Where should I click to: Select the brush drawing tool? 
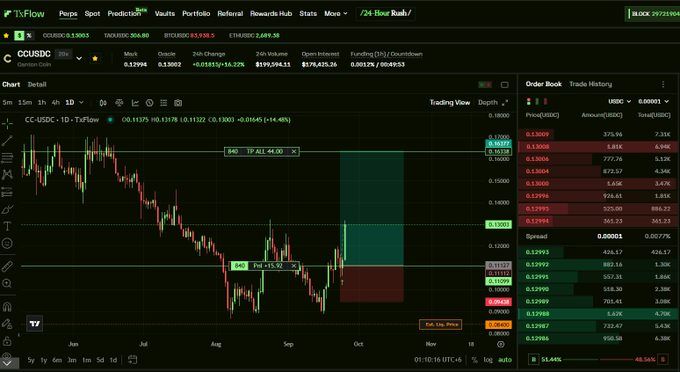7,209
